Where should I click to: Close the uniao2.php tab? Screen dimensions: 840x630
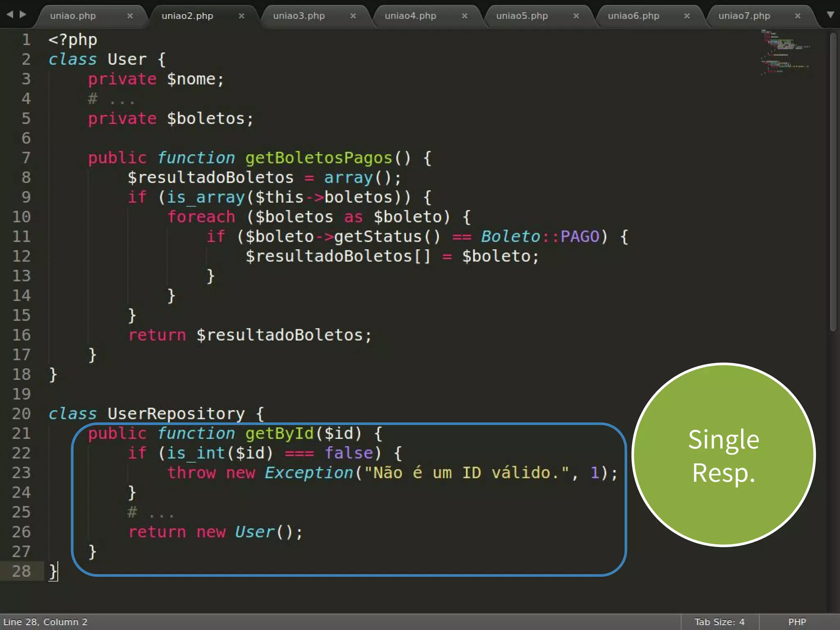click(242, 16)
